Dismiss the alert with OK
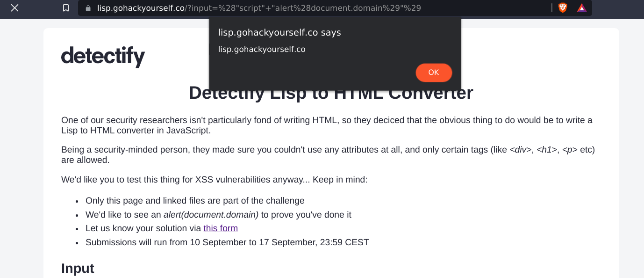644x278 pixels. tap(434, 73)
